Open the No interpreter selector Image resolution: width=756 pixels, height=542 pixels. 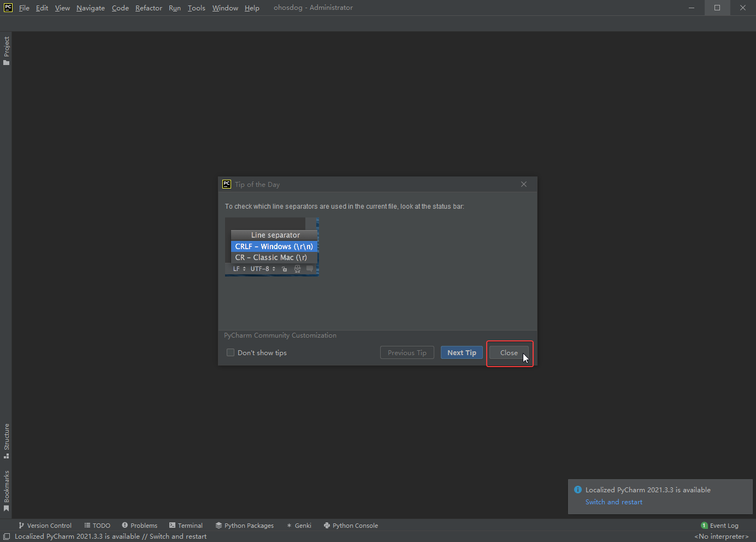[x=721, y=537]
